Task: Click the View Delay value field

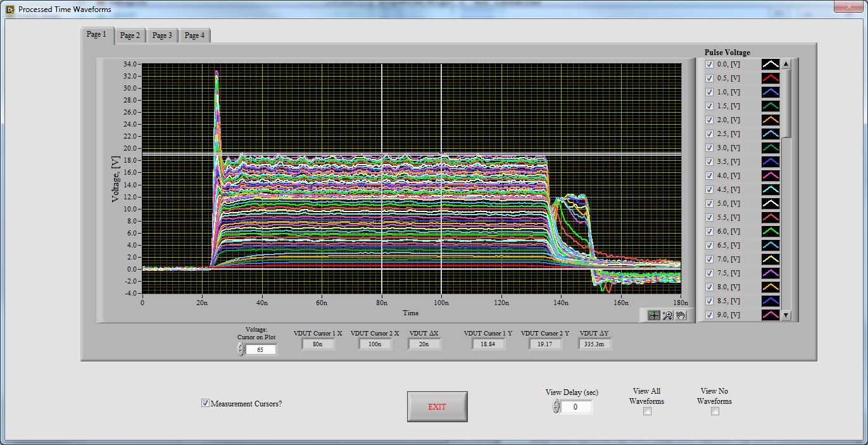Action: (x=576, y=407)
